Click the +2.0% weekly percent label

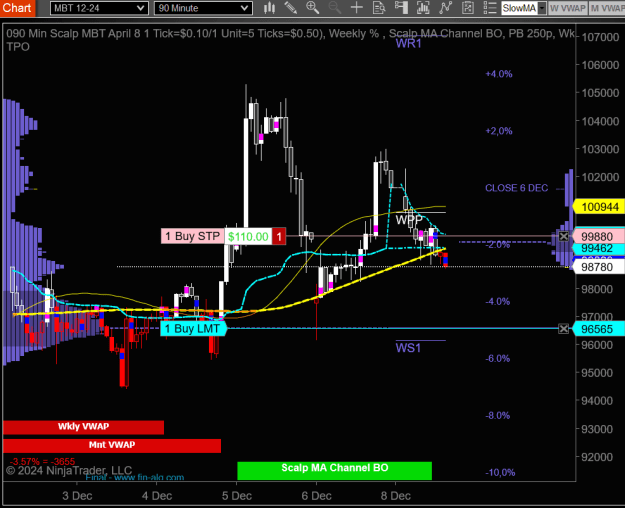click(x=499, y=131)
